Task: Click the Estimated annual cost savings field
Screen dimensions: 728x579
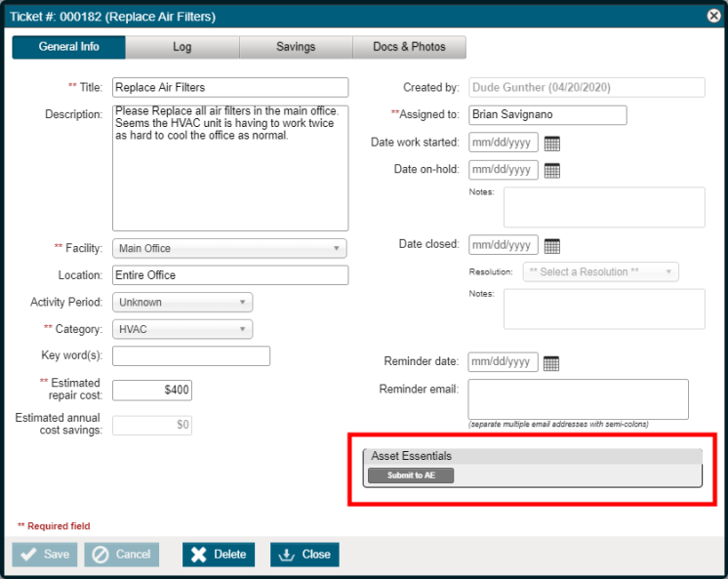Action: click(152, 425)
